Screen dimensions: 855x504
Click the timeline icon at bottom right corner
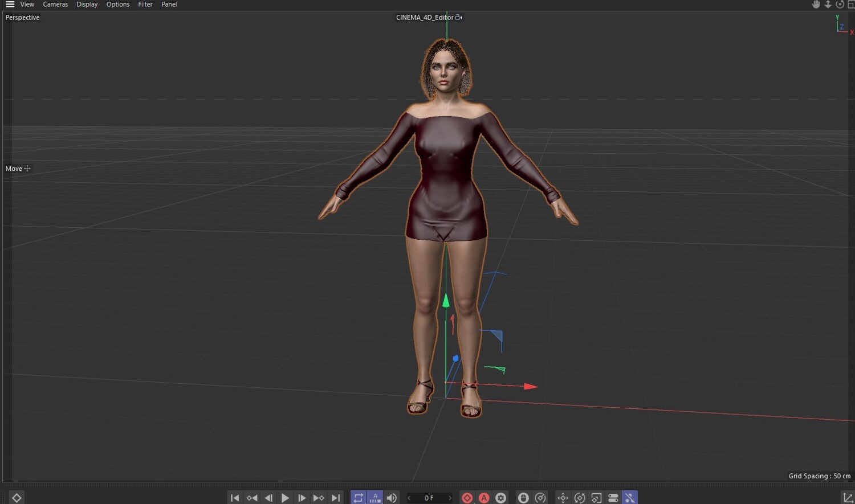click(848, 498)
